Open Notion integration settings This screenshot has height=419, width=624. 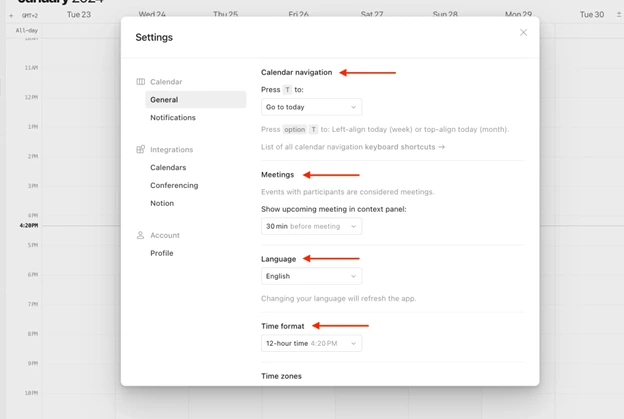point(162,204)
